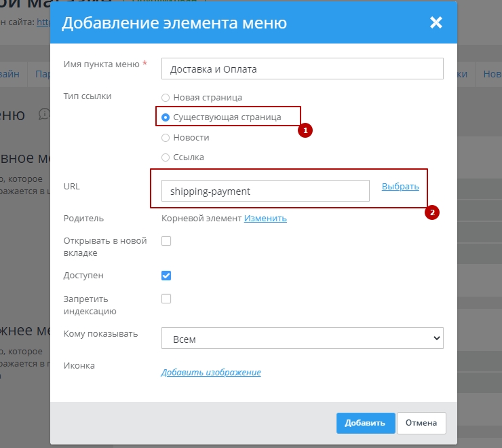Enable 'Открывать в новой вкладке' checkbox
Screen dimensions: 502x448
tap(166, 240)
